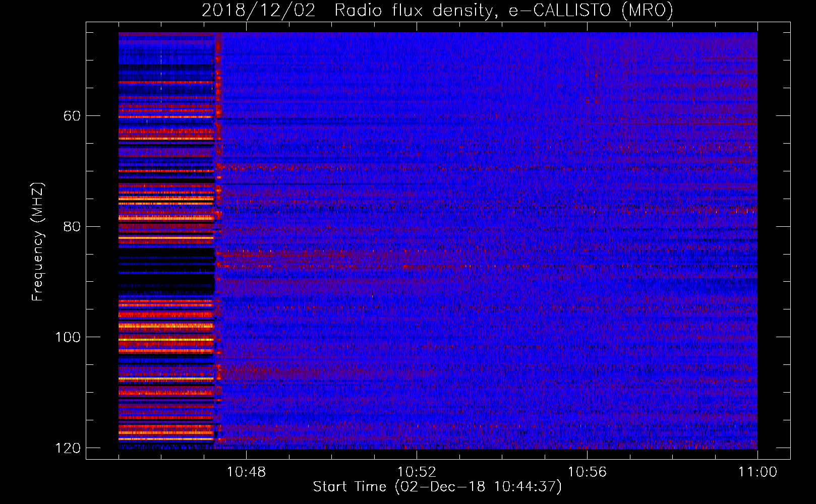
Task: Click the '120' frequency tick label
Action: pos(68,448)
